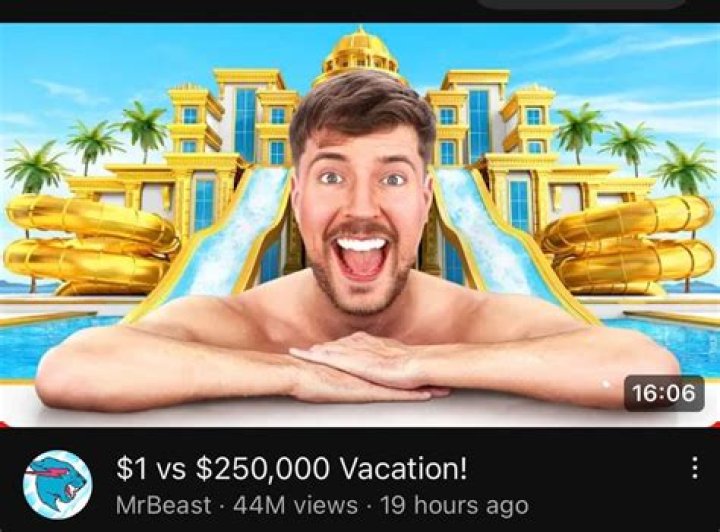Select the MrBeast channel name text
This screenshot has height=532, width=720.
point(163,505)
